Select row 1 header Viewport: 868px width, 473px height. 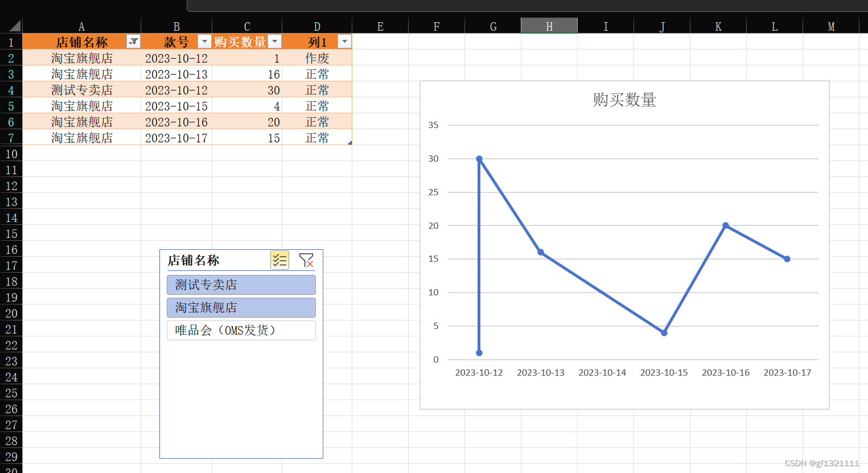tap(11, 42)
